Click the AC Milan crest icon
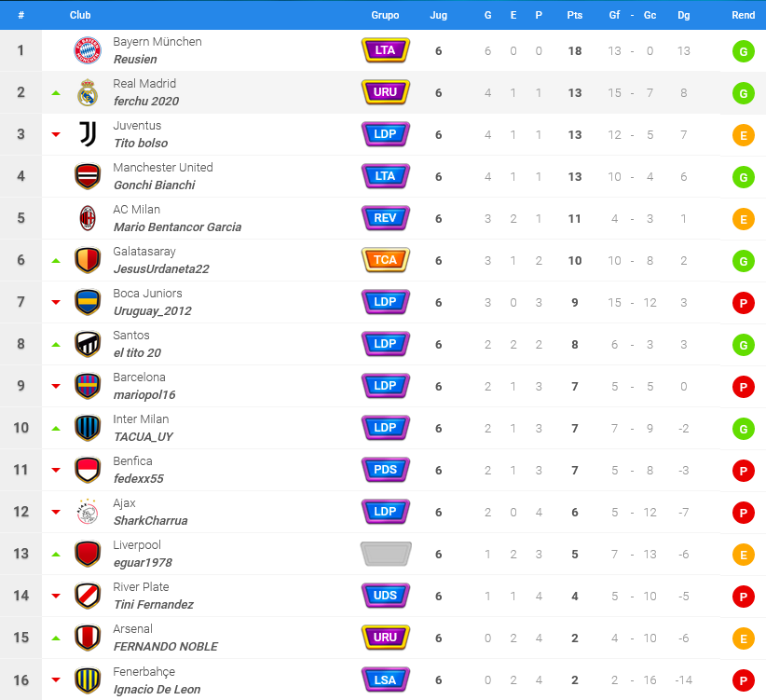This screenshot has width=766, height=700. tap(88, 218)
